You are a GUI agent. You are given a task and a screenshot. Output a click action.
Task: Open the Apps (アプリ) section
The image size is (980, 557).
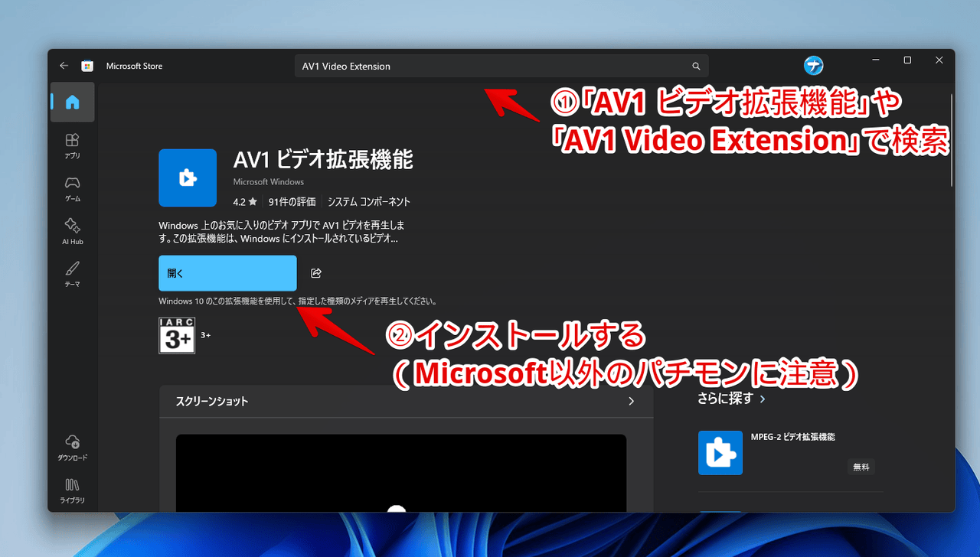coord(72,145)
